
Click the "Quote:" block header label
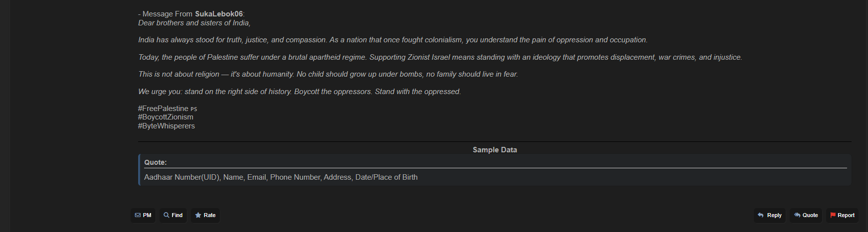click(x=156, y=162)
